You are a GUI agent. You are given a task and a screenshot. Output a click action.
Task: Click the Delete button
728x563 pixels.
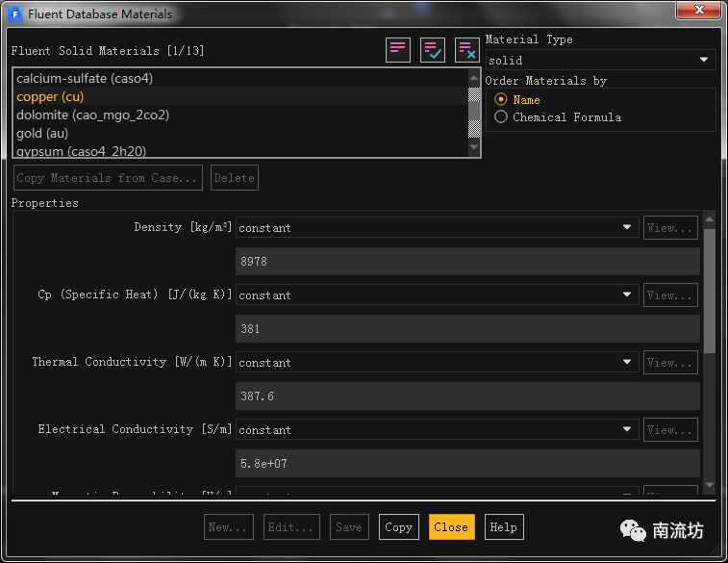(235, 177)
